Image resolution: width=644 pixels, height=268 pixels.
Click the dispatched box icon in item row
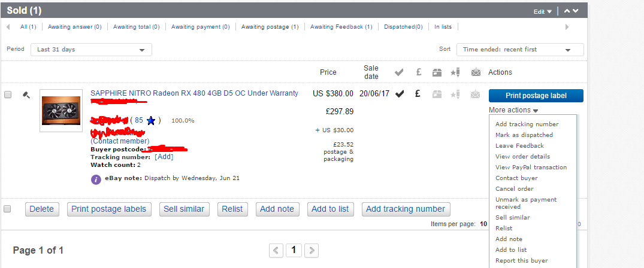tap(437, 95)
